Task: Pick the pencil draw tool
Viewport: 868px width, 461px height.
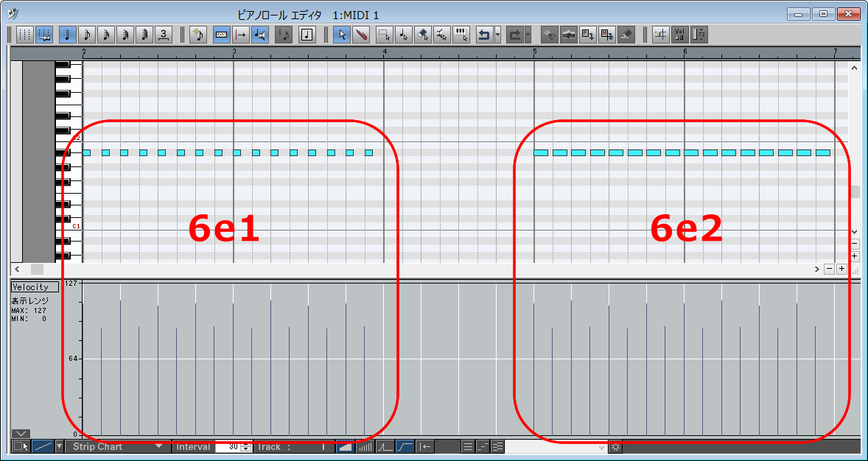Action: pyautogui.click(x=360, y=35)
